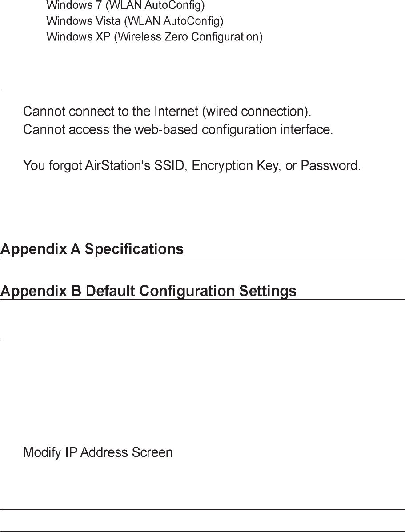
Task: Jump to Appendix B Default Configuration Settings
Action: tap(148, 291)
